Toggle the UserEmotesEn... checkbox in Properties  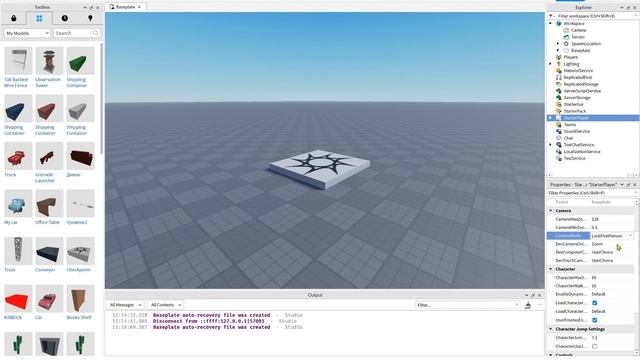point(595,320)
